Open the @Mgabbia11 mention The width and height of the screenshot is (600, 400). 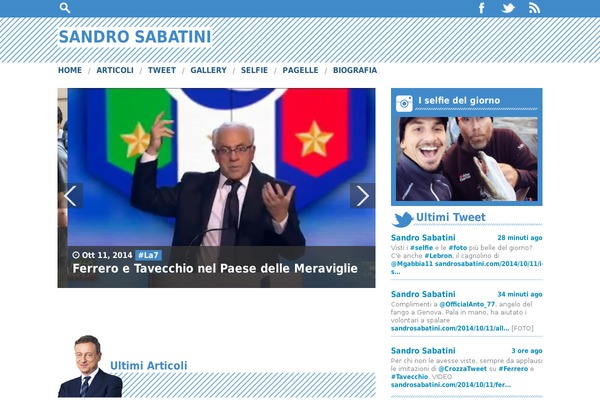[412, 264]
